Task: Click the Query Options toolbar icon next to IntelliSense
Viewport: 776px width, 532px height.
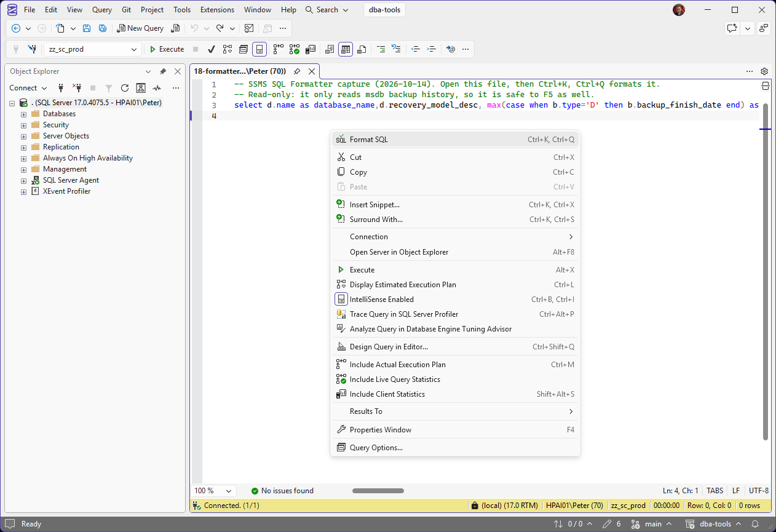Action: (x=243, y=49)
